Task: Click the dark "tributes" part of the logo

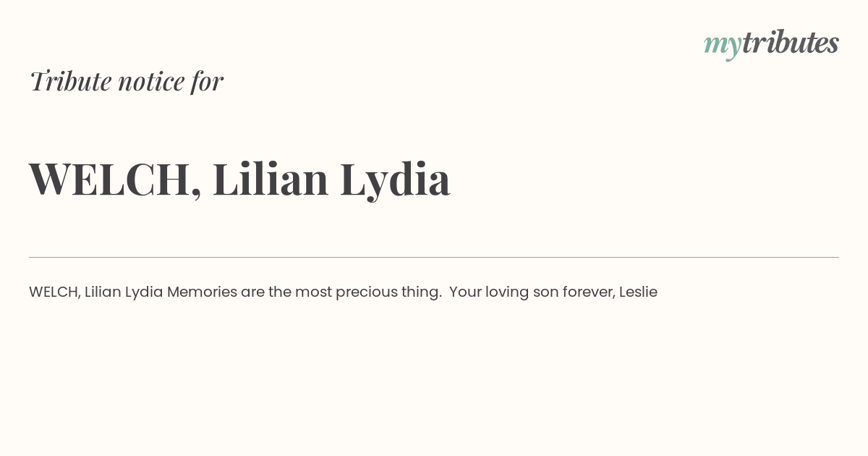Action: [791, 43]
